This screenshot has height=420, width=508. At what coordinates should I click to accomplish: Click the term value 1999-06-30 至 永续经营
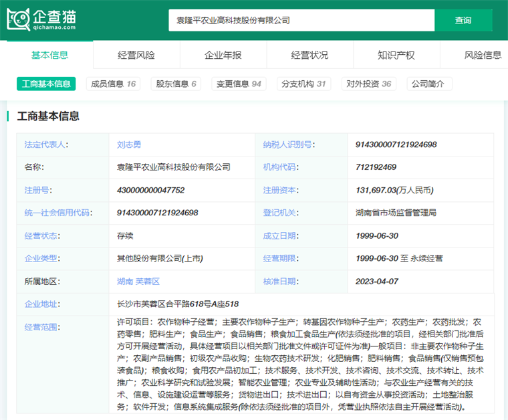click(x=399, y=258)
